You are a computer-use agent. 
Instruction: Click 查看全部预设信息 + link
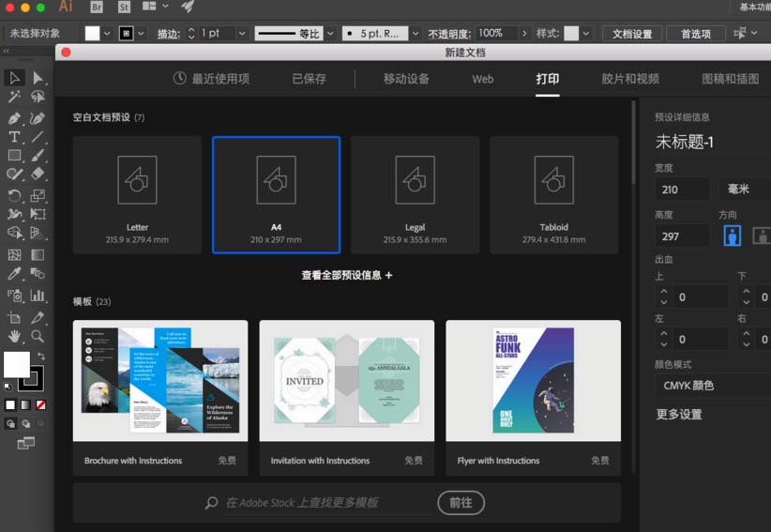[347, 275]
